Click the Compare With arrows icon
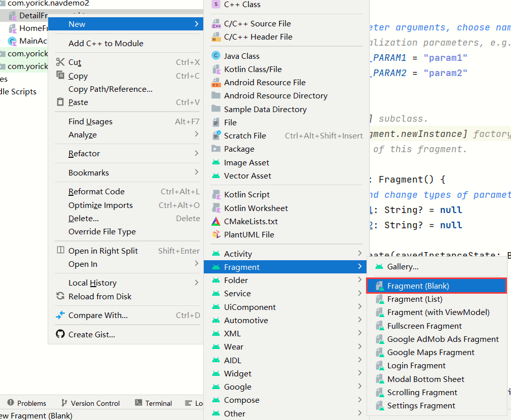 [60, 316]
